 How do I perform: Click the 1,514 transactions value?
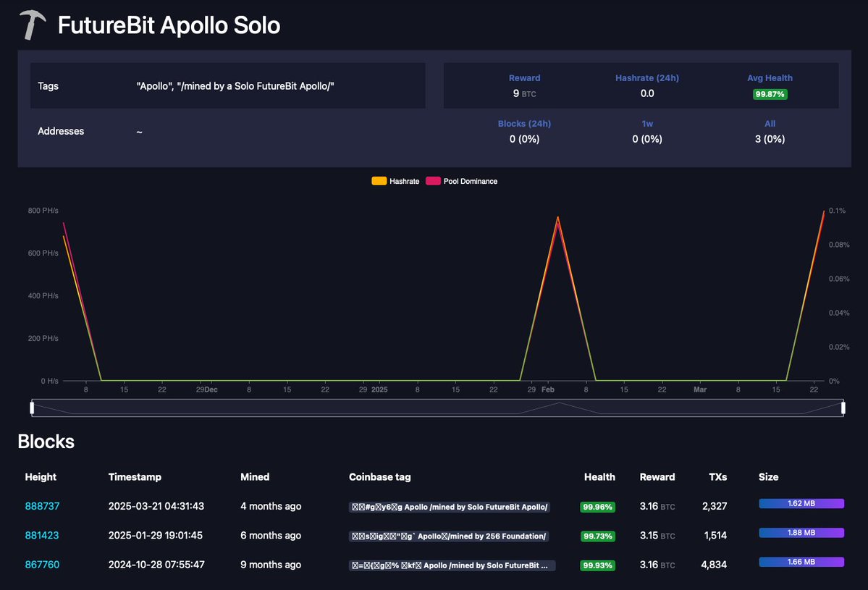pyautogui.click(x=715, y=535)
